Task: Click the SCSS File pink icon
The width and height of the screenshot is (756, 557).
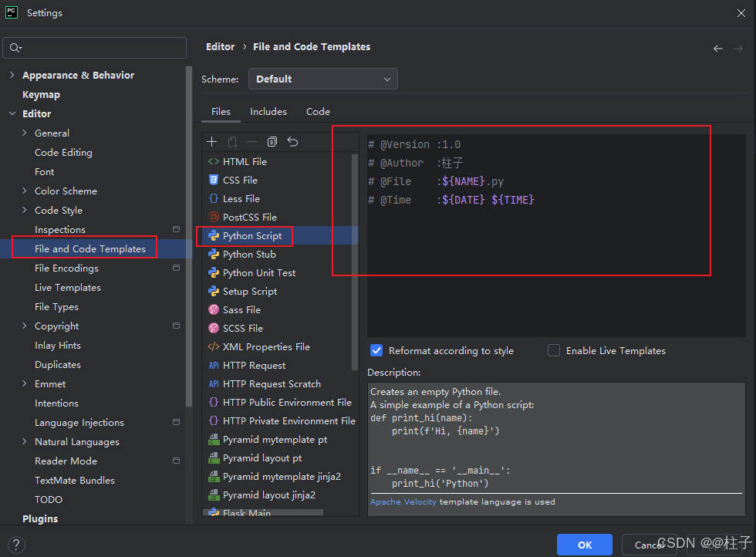Action: [x=214, y=328]
